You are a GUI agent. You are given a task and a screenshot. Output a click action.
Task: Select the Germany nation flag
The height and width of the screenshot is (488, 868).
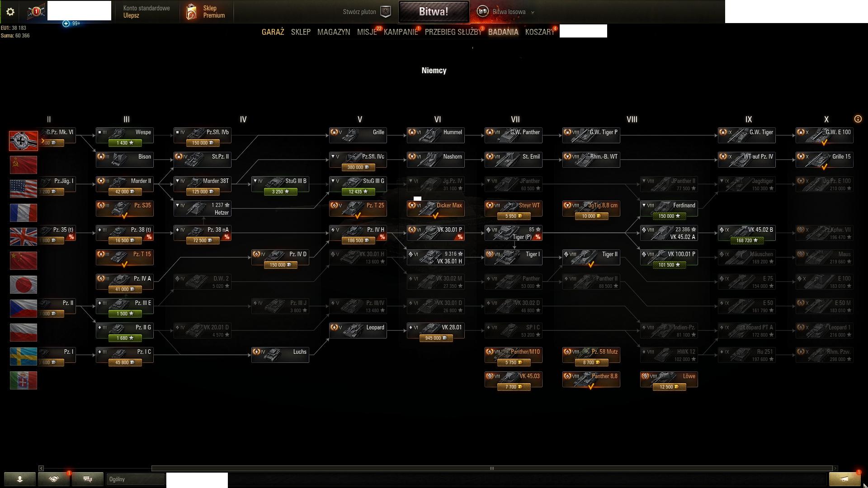[x=24, y=141]
